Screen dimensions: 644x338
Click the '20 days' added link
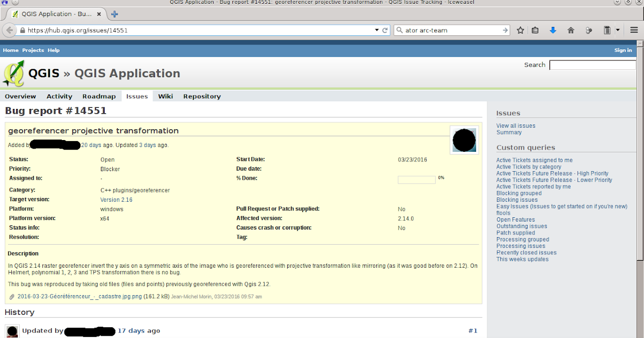(91, 145)
